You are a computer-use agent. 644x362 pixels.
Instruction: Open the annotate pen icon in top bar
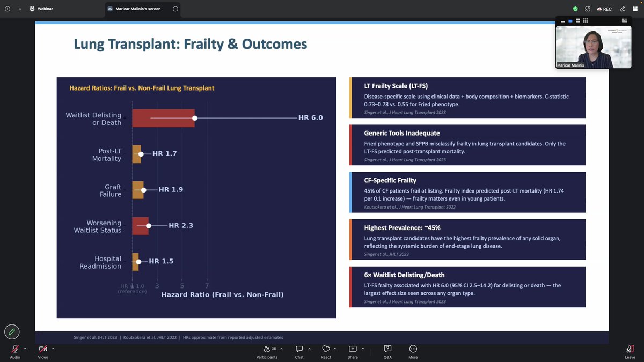click(x=622, y=9)
